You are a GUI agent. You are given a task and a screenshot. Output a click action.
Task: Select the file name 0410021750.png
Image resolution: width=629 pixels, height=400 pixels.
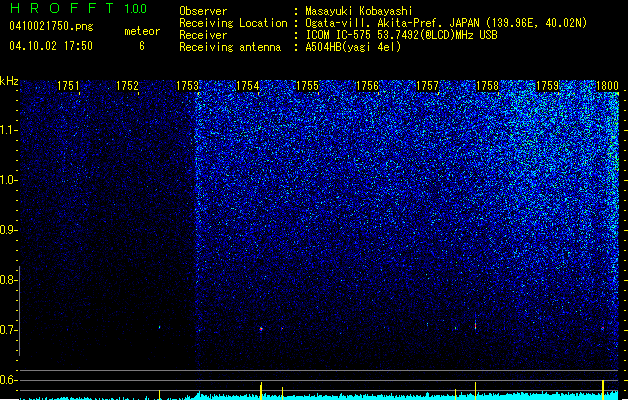click(x=51, y=26)
